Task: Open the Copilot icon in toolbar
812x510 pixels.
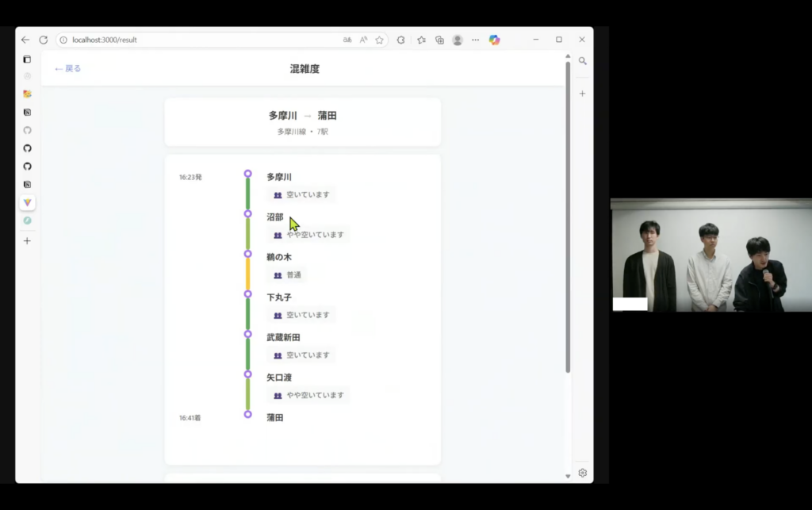Action: click(494, 40)
